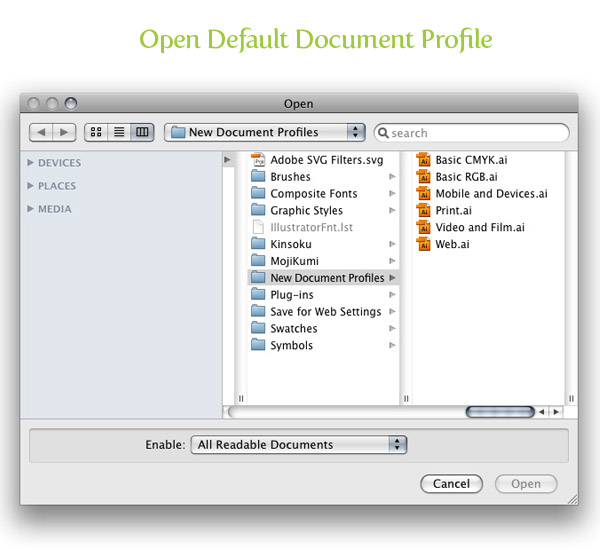
Task: Select the "Print.ai" file name
Action: click(453, 211)
